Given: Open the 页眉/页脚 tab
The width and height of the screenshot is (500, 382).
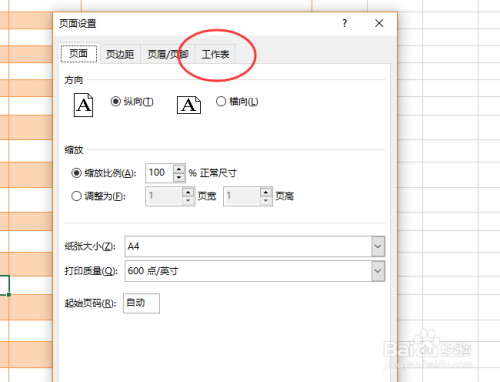Looking at the screenshot, I should [168, 54].
